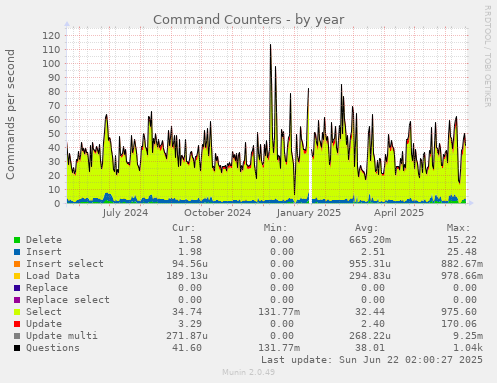Click Load Data current value 189.13u
Image resolution: width=497 pixels, height=383 pixels.
coord(187,276)
